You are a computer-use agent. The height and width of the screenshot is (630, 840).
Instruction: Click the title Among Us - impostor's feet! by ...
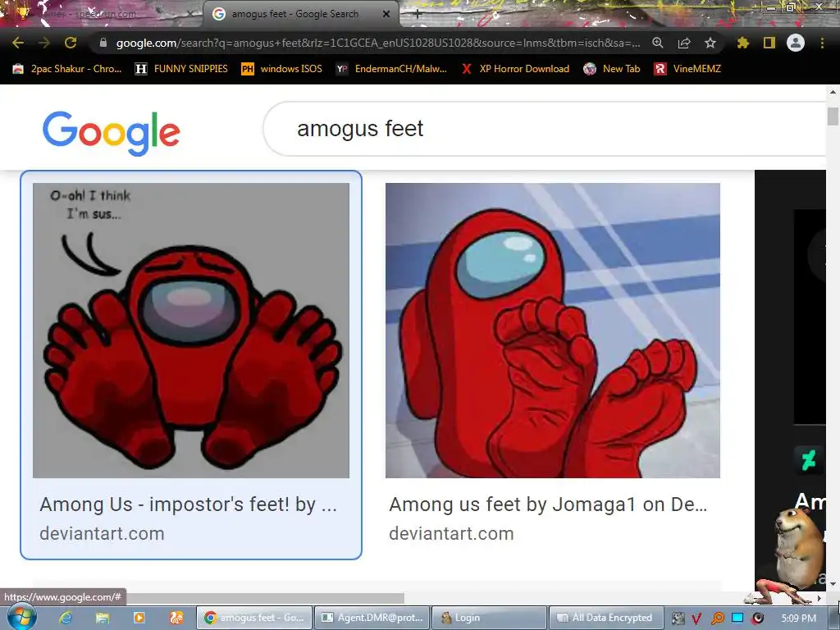pos(188,504)
